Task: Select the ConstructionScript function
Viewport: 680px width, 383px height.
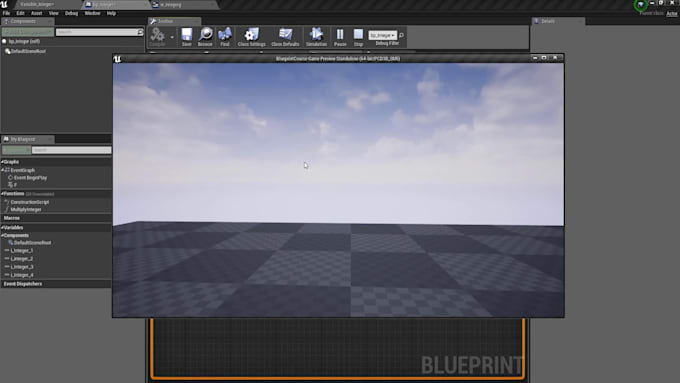Action: coord(29,202)
